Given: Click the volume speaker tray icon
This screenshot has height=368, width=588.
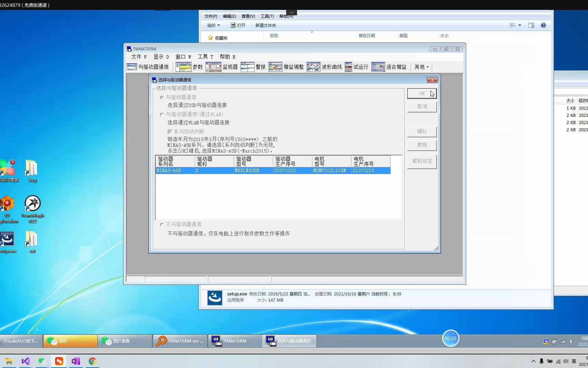Looking at the screenshot, I should [566, 361].
